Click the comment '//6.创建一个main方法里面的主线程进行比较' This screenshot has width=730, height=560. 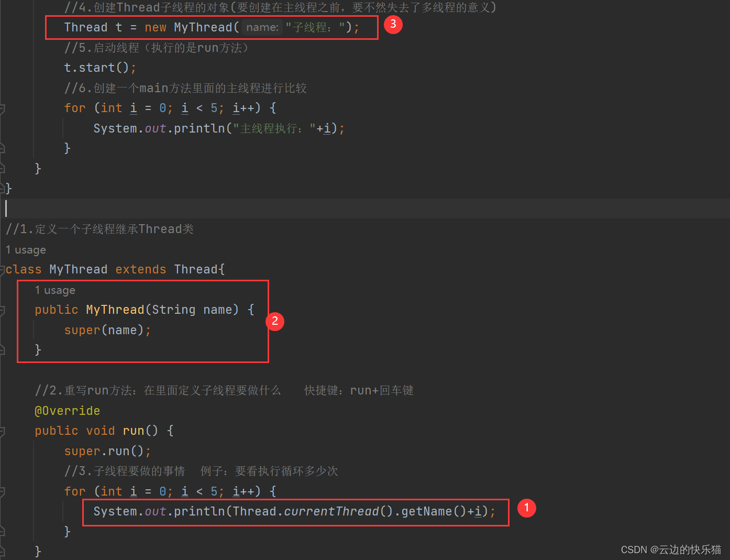[x=185, y=89]
